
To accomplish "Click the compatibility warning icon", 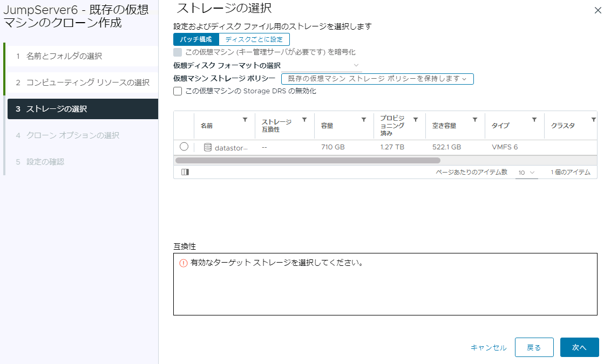I will click(x=184, y=263).
